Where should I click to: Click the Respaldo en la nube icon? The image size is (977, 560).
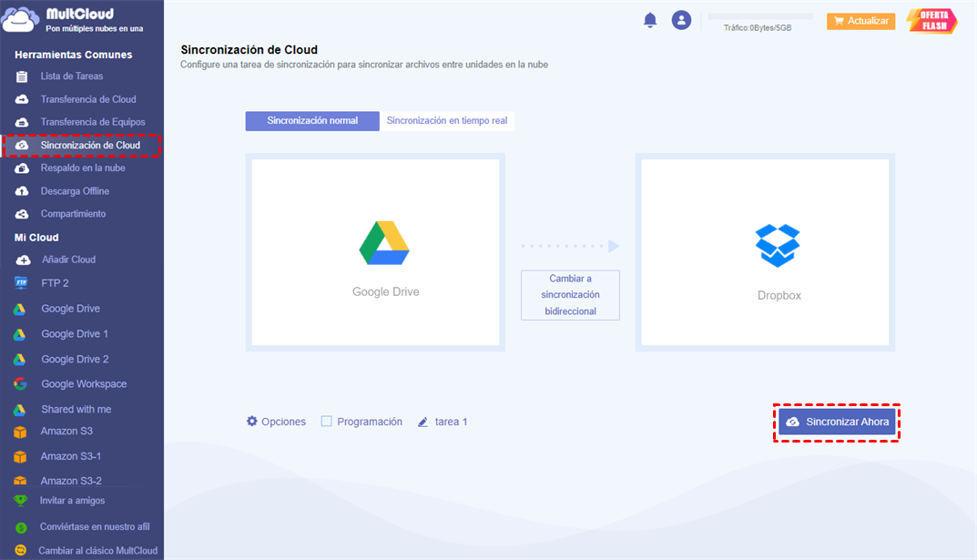22,168
